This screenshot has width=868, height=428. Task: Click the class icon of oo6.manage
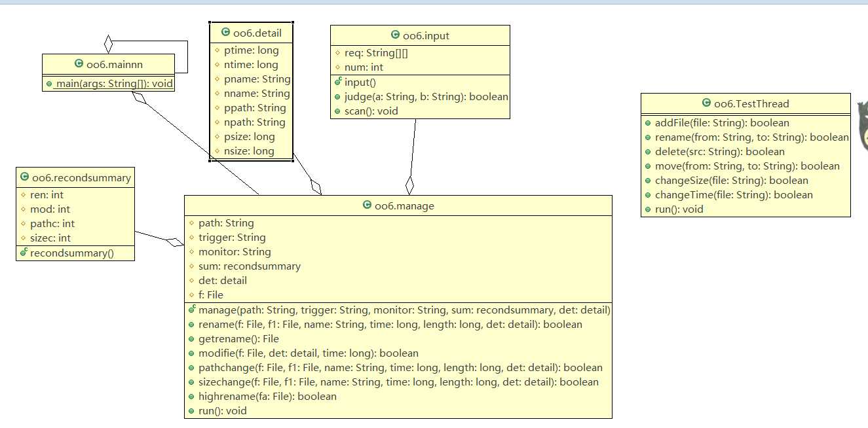click(x=367, y=205)
